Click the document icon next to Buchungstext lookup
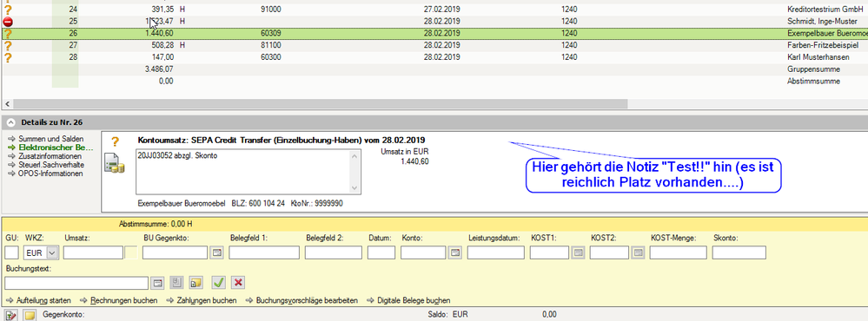The image size is (868, 321). [176, 283]
